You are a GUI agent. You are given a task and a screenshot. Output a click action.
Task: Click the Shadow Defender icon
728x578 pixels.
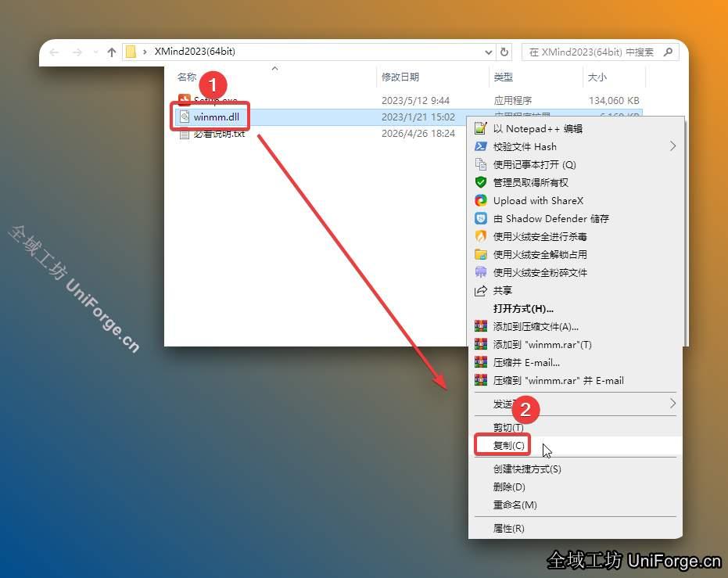pyautogui.click(x=481, y=218)
